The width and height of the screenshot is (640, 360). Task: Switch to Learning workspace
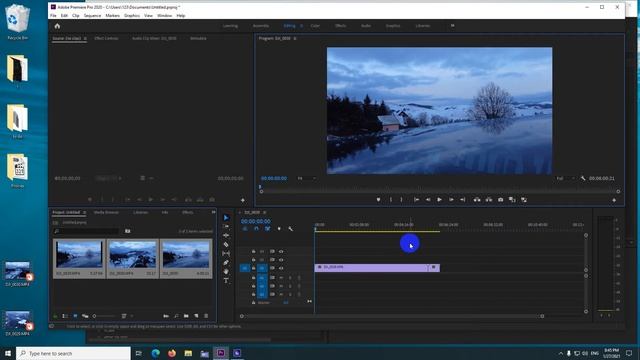pyautogui.click(x=230, y=26)
